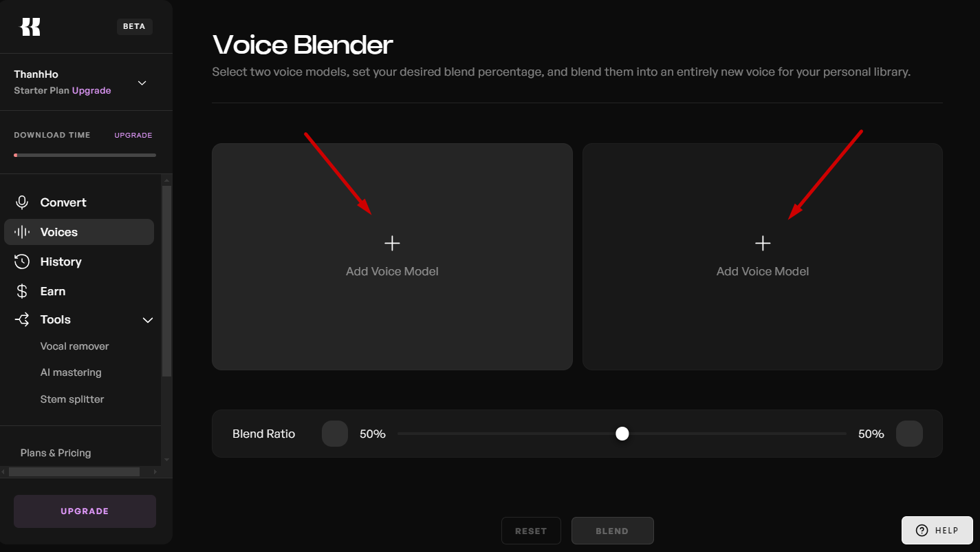Click plus icon in right voice model card
Screen dimensions: 980x552
(x=763, y=243)
